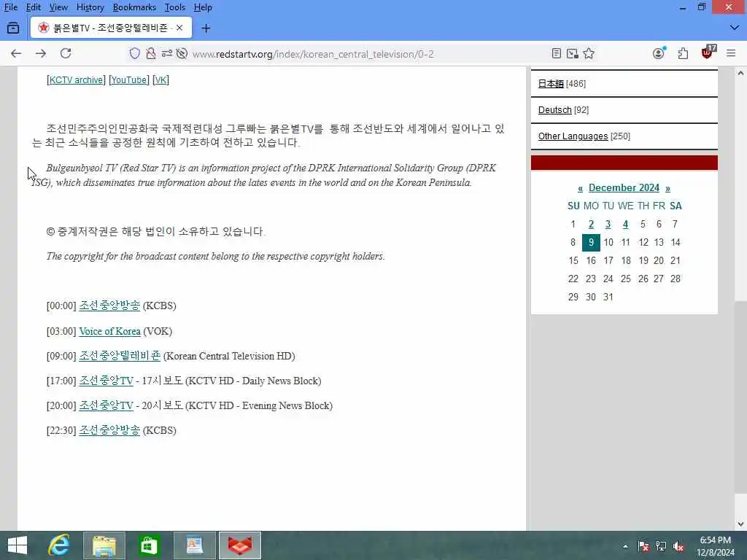Viewport: 747px width, 560px height.
Task: Select December 3 in the calendar
Action: tap(608, 225)
